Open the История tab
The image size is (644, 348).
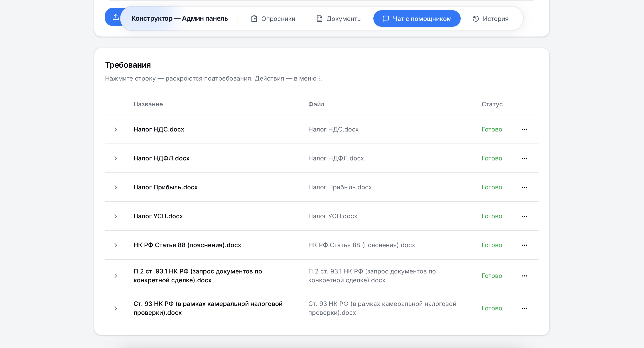click(x=490, y=19)
